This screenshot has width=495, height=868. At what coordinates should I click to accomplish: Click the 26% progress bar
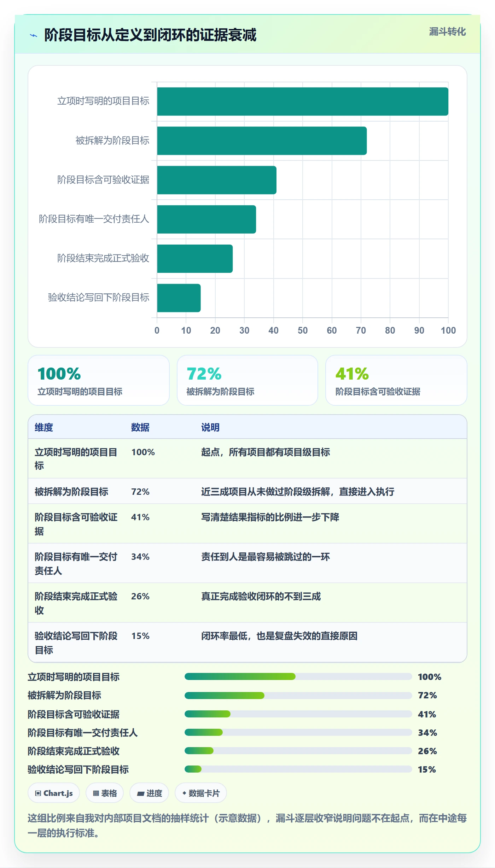298,751
